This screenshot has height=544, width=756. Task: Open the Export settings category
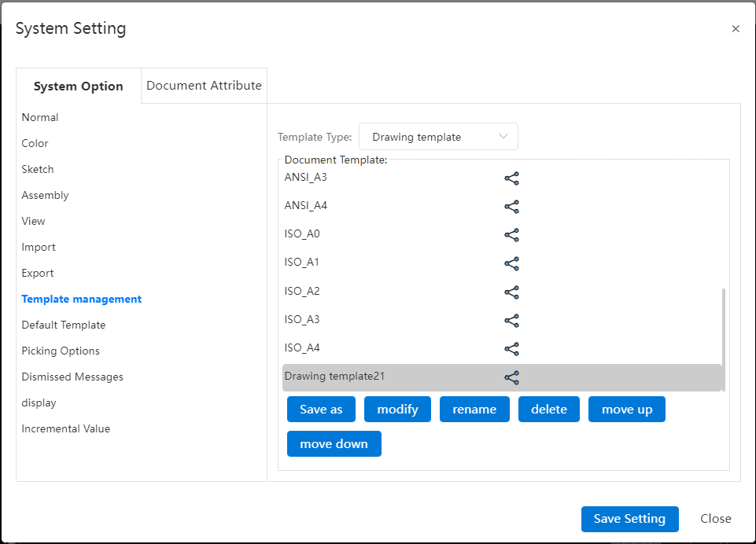(x=38, y=274)
